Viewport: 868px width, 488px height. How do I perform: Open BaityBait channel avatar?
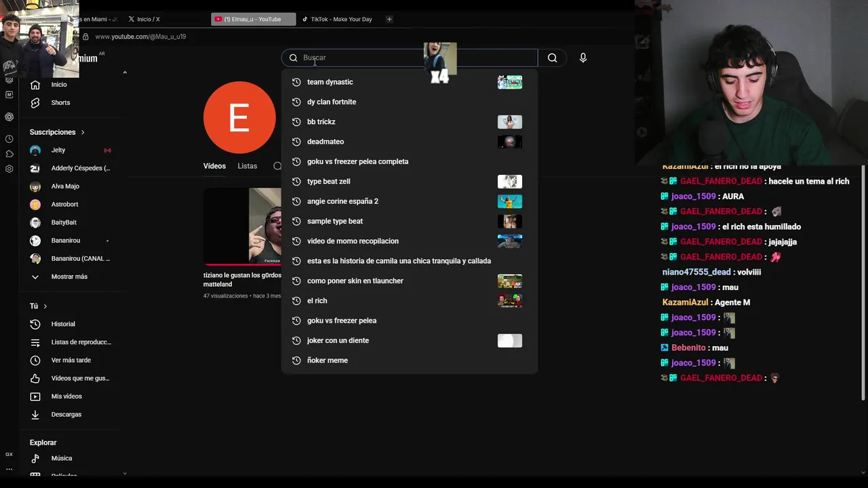pos(35,222)
